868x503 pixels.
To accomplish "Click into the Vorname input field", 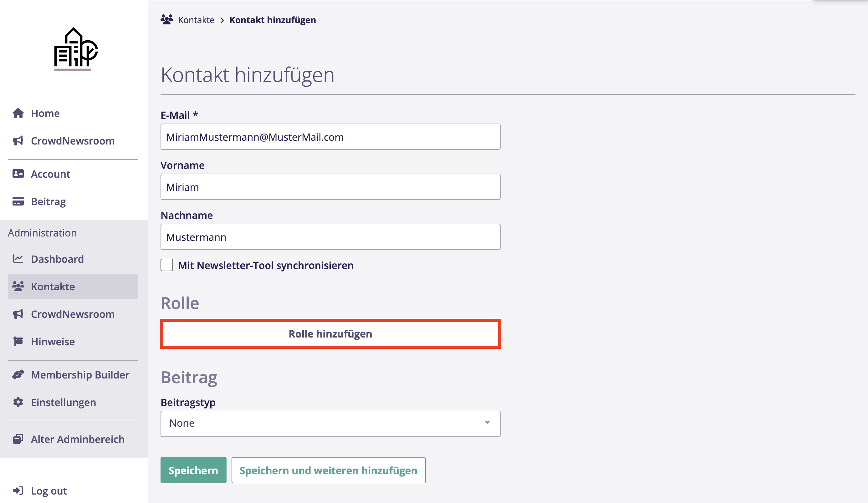I will (330, 187).
